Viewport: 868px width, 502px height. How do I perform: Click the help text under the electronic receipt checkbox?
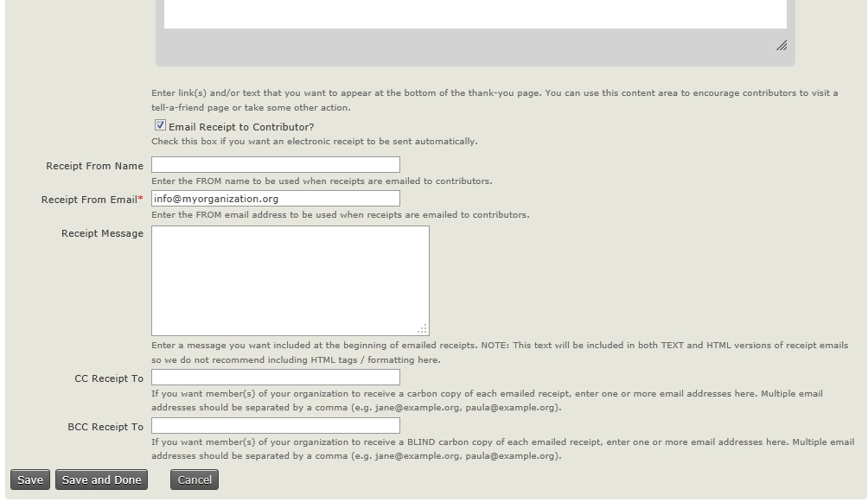point(314,141)
